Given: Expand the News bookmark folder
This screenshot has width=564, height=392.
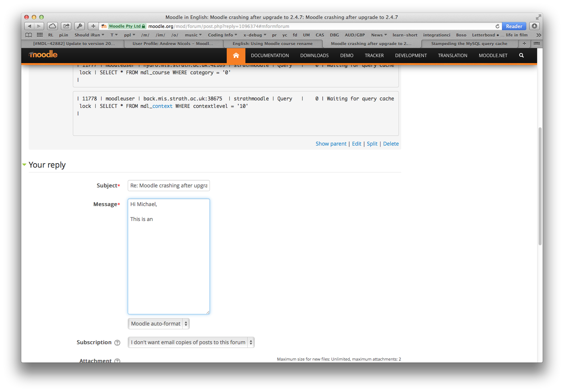Looking at the screenshot, I should click(x=379, y=35).
